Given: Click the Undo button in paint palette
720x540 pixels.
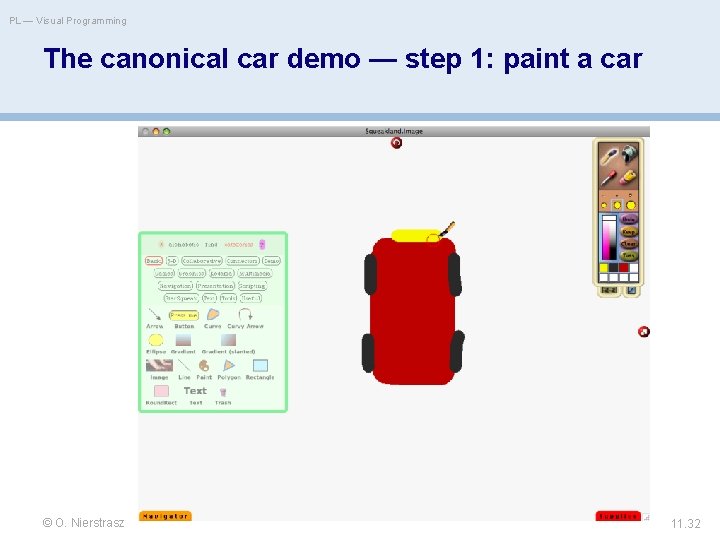Looking at the screenshot, I should [629, 219].
